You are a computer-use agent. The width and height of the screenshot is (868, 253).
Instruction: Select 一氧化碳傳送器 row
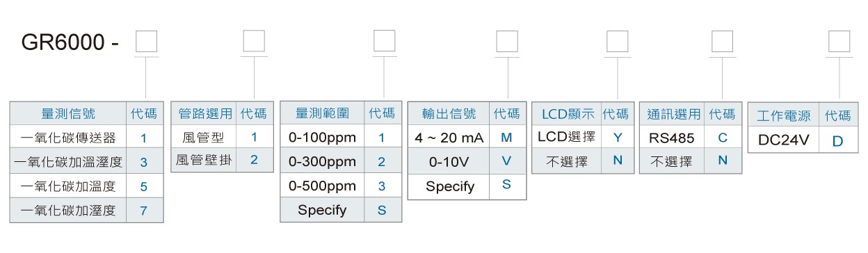tap(87, 138)
